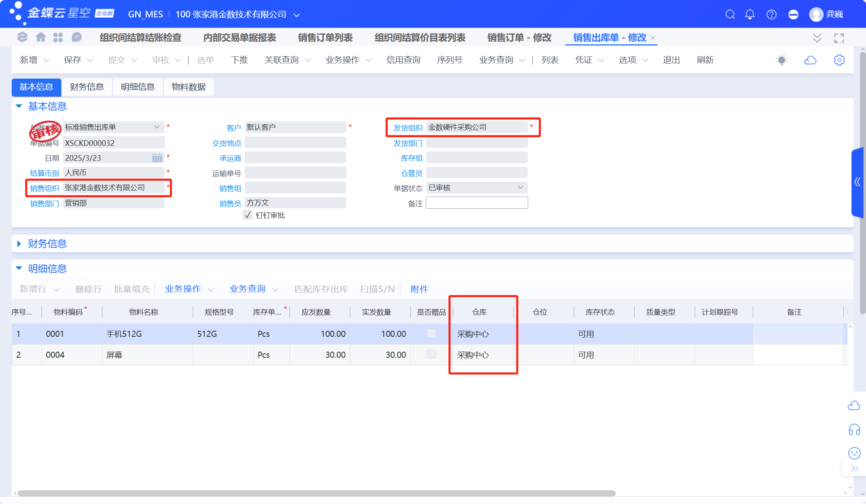Open customer service headset icon
This screenshot has width=866, height=504.
click(854, 429)
